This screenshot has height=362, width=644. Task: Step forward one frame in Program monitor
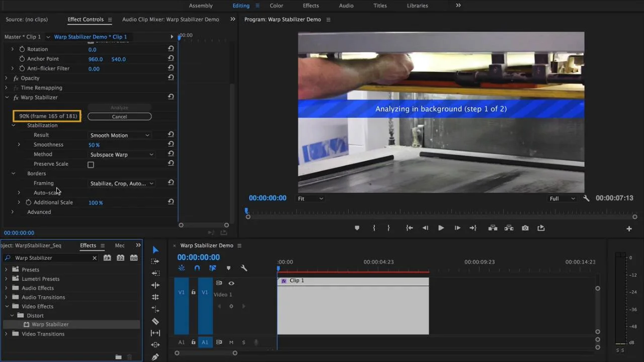click(457, 228)
